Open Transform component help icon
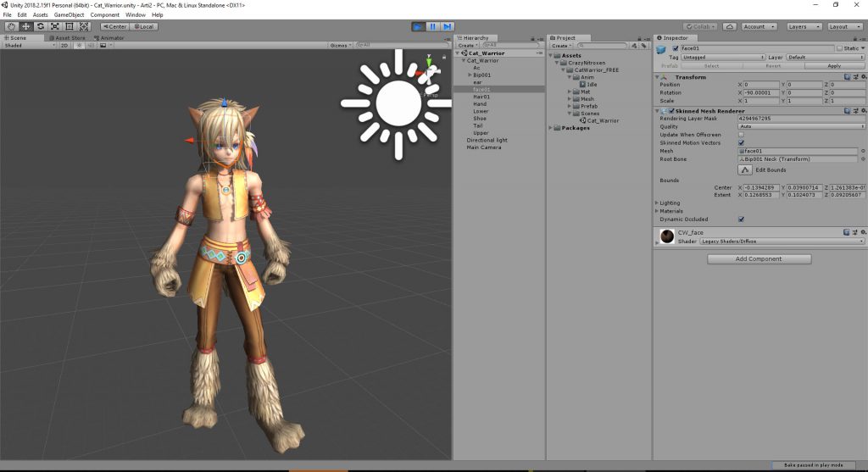Screen dimensions: 868x472 pyautogui.click(x=847, y=77)
